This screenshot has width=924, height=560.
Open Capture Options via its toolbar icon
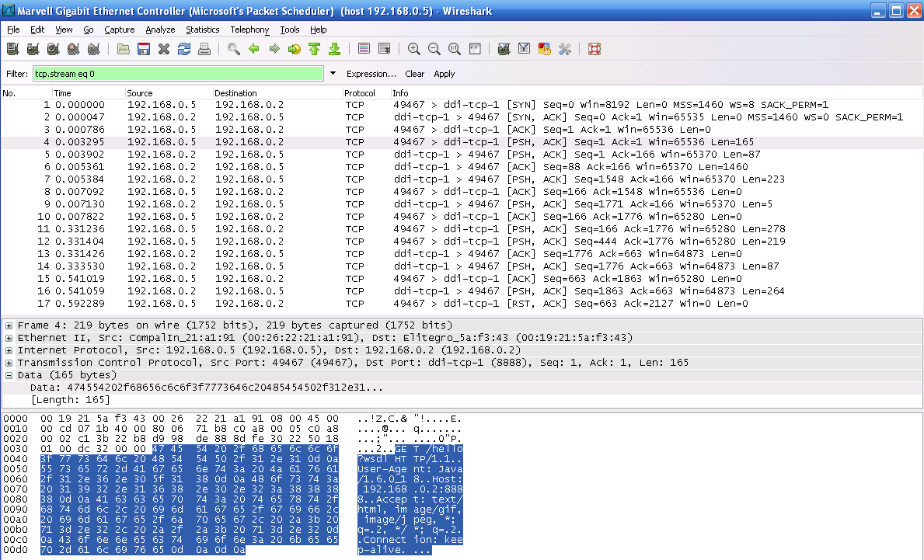coord(33,48)
